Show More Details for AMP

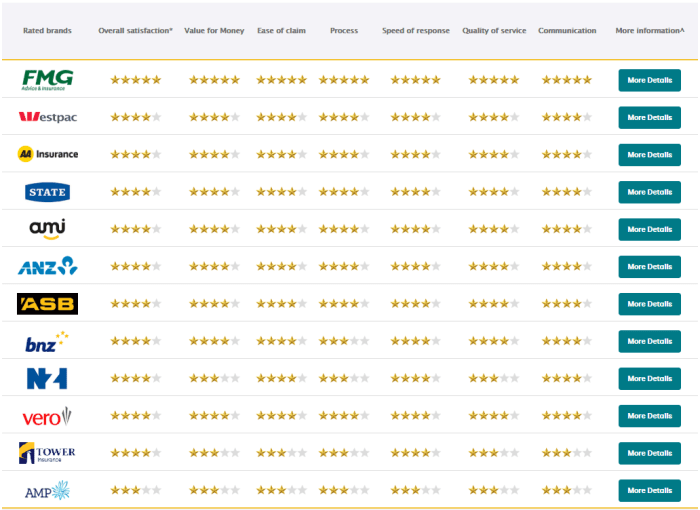coord(649,490)
